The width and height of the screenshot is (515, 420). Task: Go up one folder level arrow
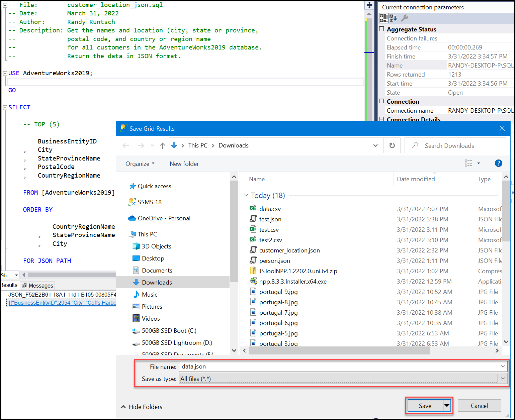coord(163,145)
